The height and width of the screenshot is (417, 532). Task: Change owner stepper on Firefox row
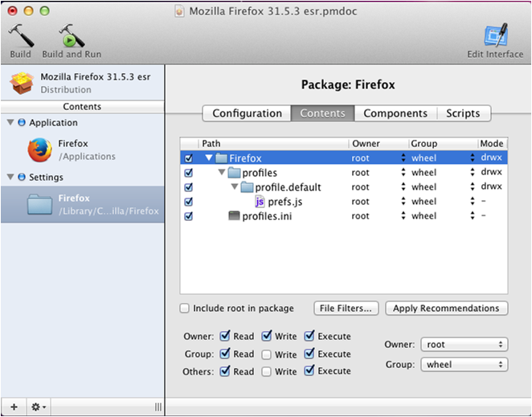tap(403, 157)
